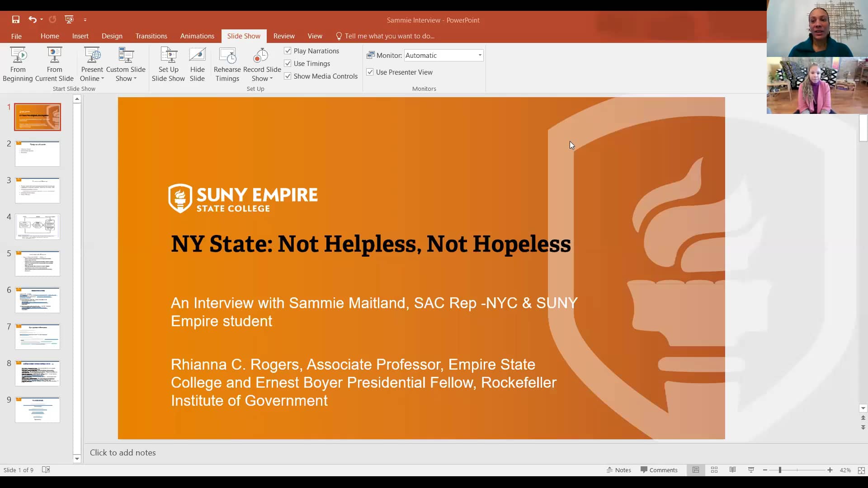The image size is (868, 488).
Task: Open the Transitions tab
Action: click(151, 36)
